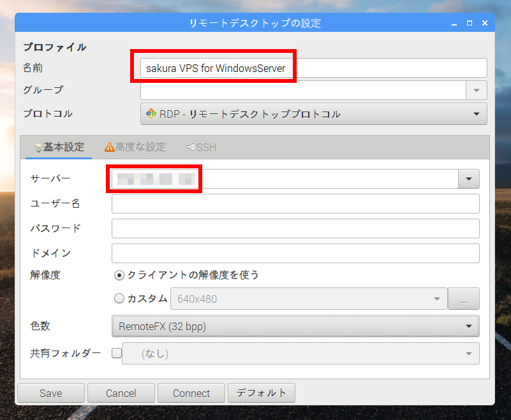Image resolution: width=511 pixels, height=420 pixels.
Task: Click into the パスワード input field
Action: [x=295, y=228]
